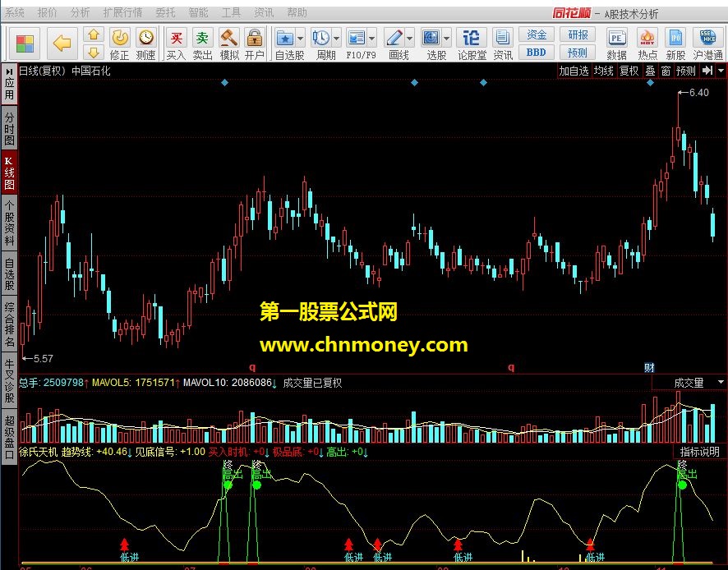Toggle 窗 window layout
Viewport: 728px width, 570px height.
click(x=666, y=71)
